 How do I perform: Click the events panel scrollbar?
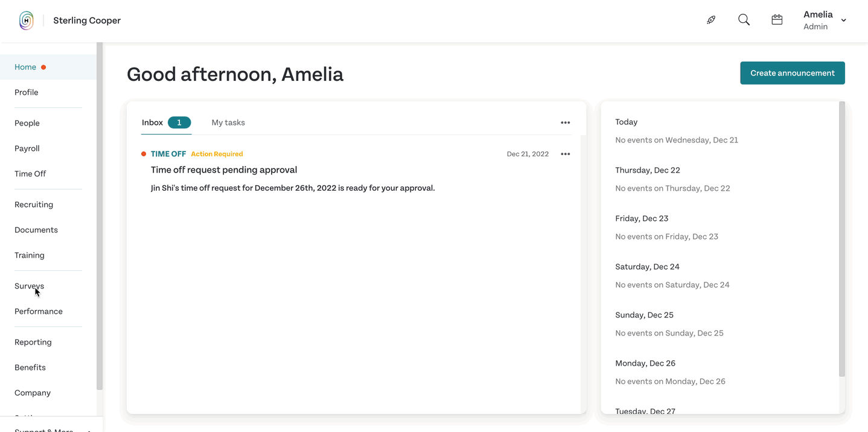coord(841,239)
